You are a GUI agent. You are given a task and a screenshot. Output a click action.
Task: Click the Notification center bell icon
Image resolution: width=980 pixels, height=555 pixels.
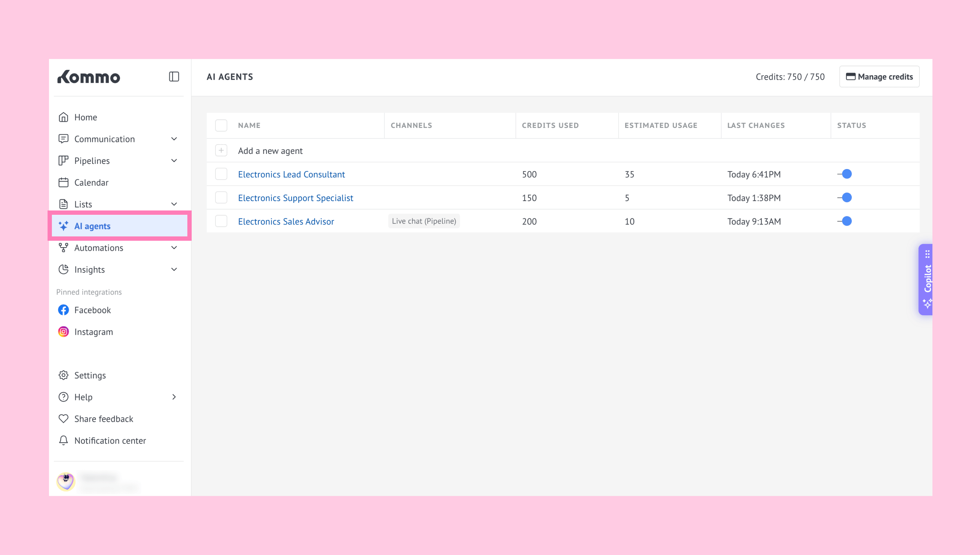point(63,440)
